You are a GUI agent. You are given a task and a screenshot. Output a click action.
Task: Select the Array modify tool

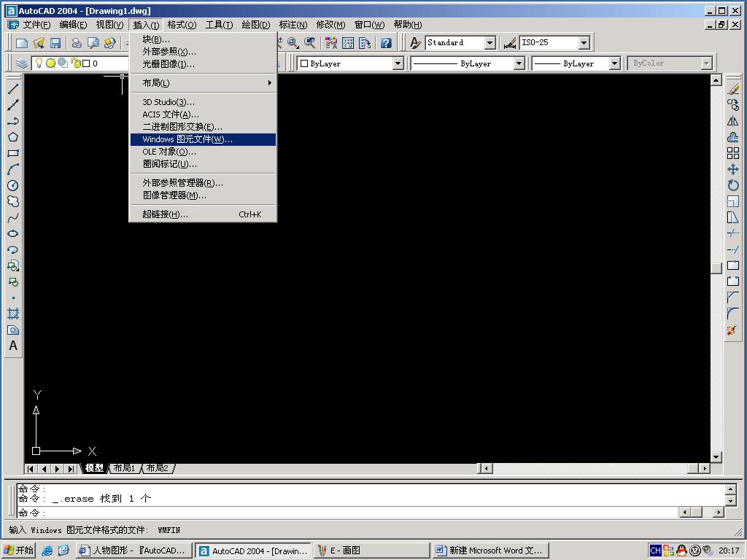733,153
